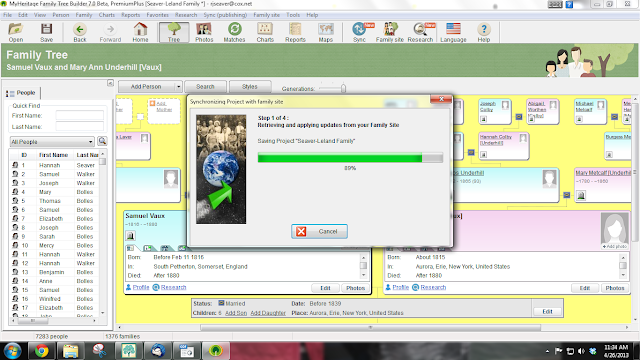640x360 pixels.
Task: Open Chrome from the taskbar
Action: 41,351
